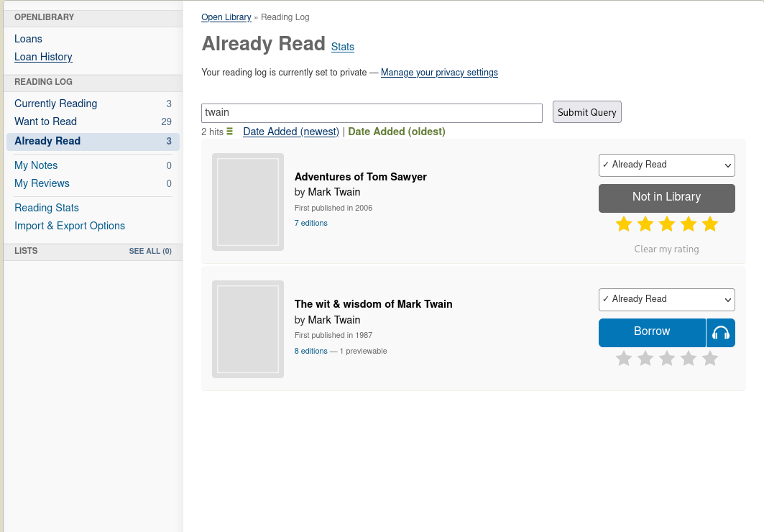
Task: Open Import & Export Options
Action: 70,226
